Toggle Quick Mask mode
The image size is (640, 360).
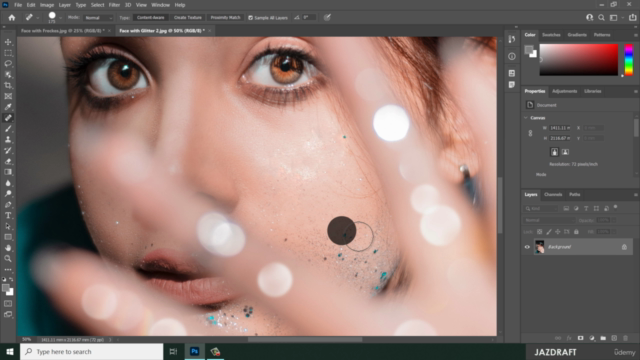click(x=8, y=304)
